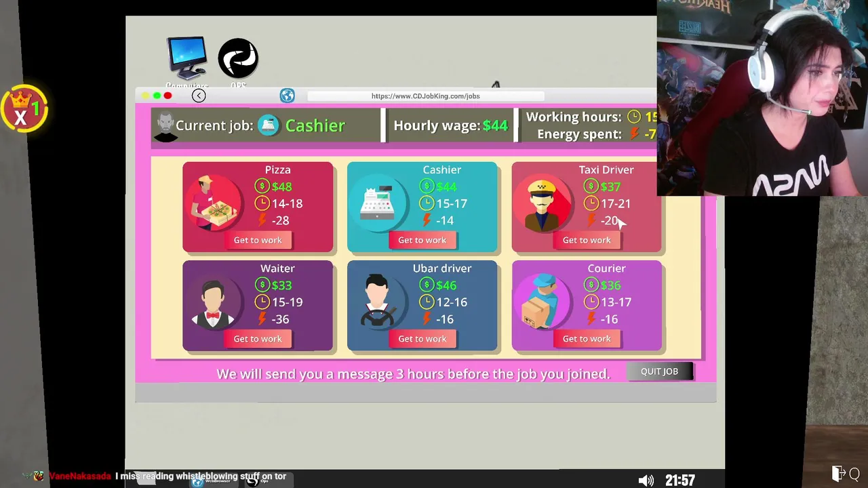Click the Pizza delivery guy illustration
Image resolution: width=868 pixels, height=488 pixels.
pos(214,203)
